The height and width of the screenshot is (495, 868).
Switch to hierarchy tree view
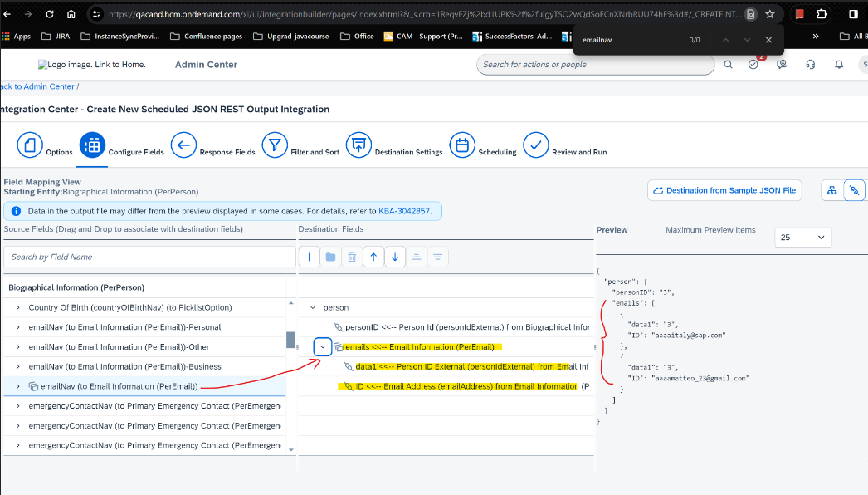click(832, 191)
